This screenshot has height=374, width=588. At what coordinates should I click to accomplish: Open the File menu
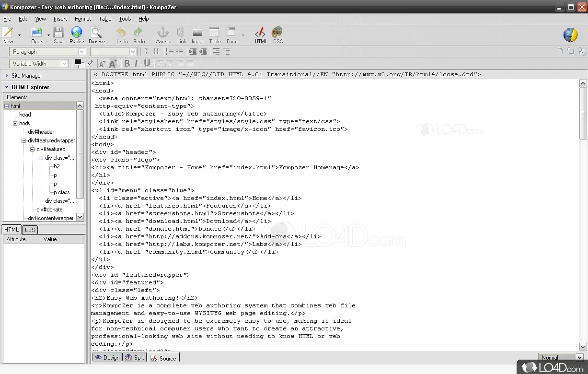click(x=7, y=19)
